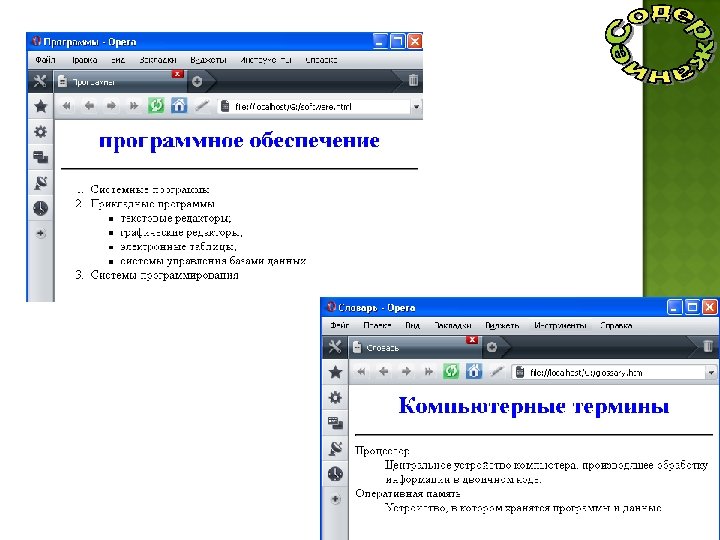
Task: Open Закладки menu in Словарь window
Action: (453, 325)
